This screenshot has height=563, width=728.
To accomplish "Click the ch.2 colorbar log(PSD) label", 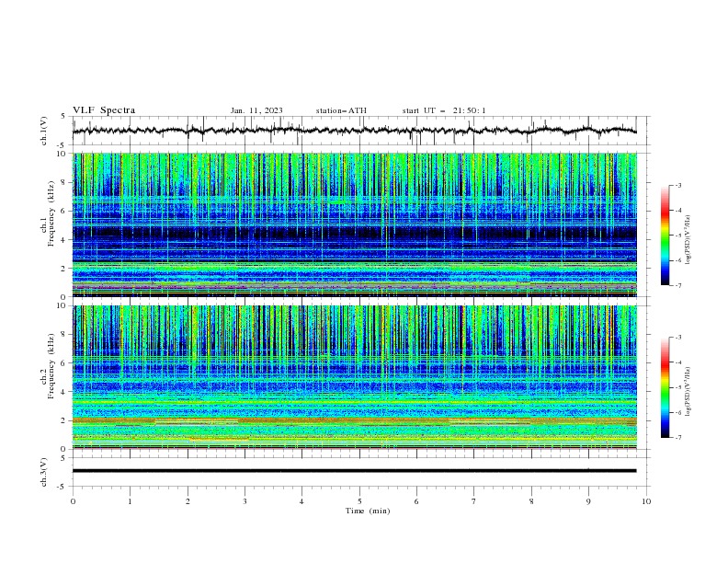I will 688,392.
